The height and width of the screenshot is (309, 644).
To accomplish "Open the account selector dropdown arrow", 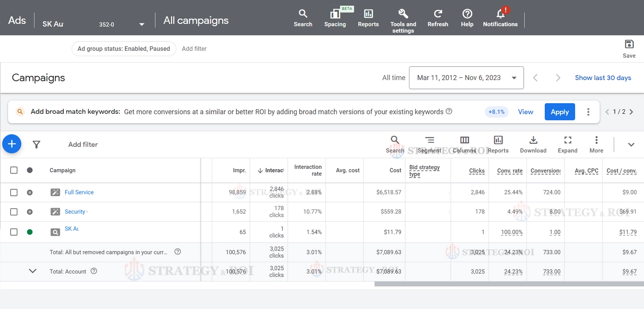I will tap(141, 24).
